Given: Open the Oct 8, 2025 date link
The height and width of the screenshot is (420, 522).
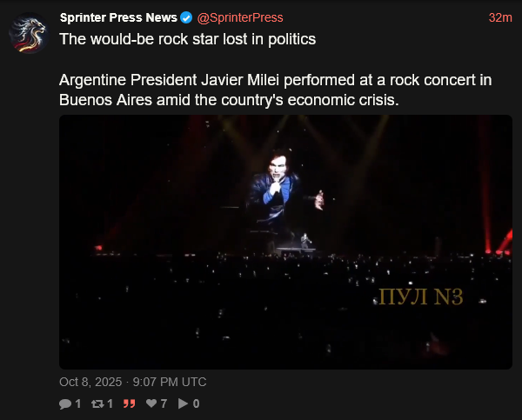Looking at the screenshot, I should 90,382.
